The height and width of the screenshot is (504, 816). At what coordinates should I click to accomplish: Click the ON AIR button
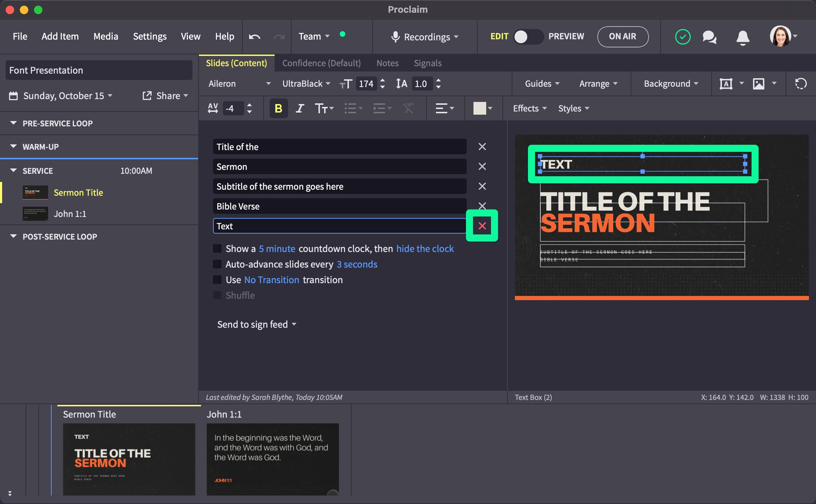point(623,36)
